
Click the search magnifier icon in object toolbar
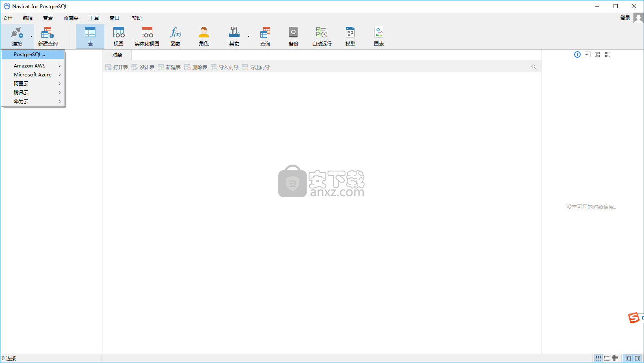pos(534,67)
